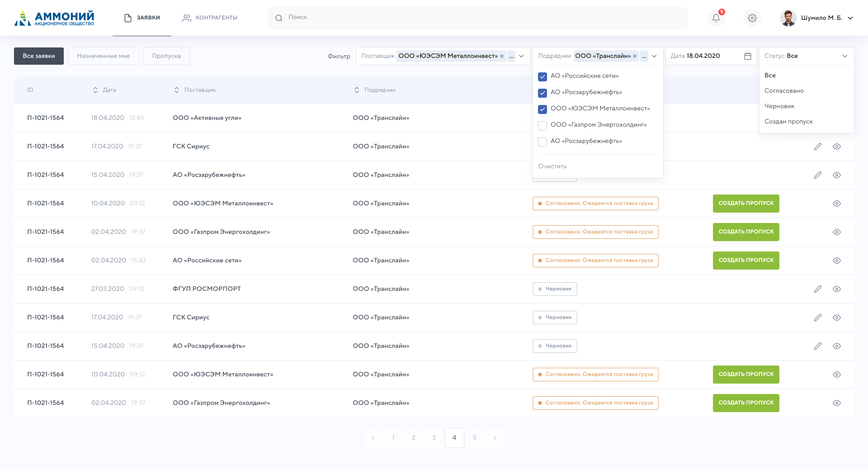Remove ООО «Транслайн» contractor filter chip

635,56
